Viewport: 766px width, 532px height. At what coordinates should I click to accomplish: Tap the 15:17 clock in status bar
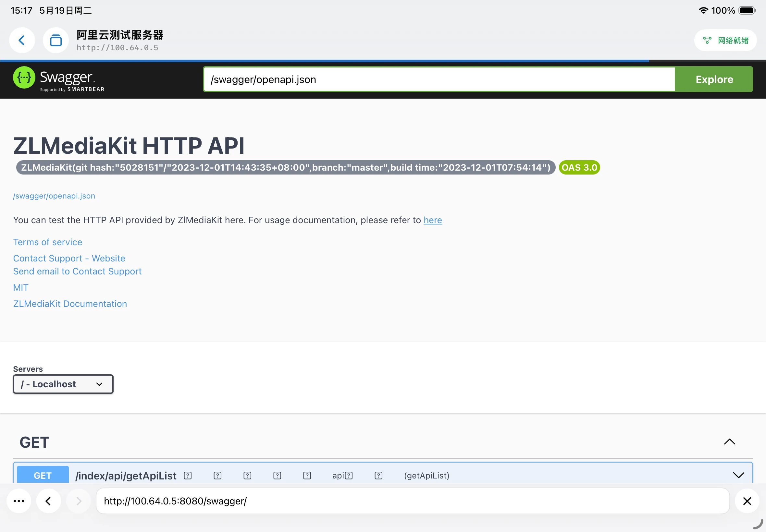(x=21, y=10)
